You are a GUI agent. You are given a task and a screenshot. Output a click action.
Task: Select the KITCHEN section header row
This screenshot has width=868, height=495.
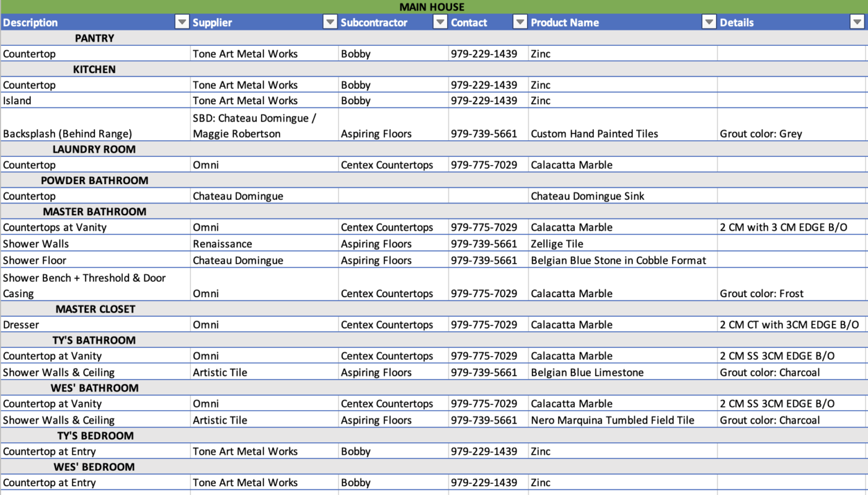[433, 69]
